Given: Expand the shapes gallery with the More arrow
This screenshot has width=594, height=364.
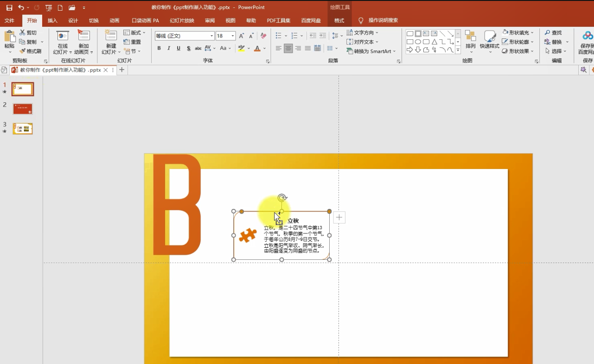Looking at the screenshot, I should [458, 50].
